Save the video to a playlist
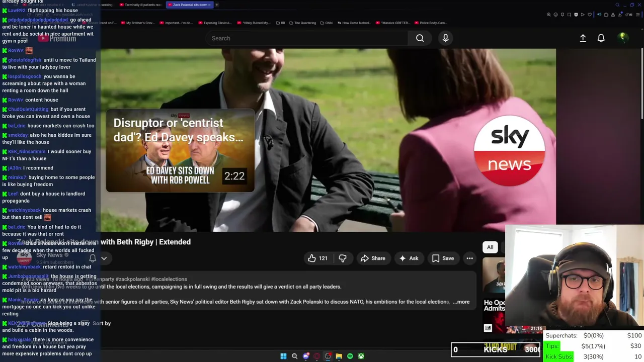 443,258
